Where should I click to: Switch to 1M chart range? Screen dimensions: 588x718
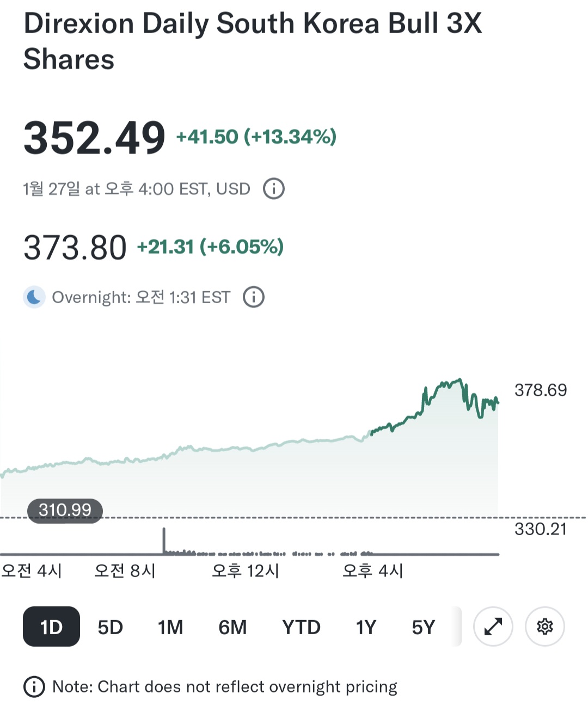[170, 627]
